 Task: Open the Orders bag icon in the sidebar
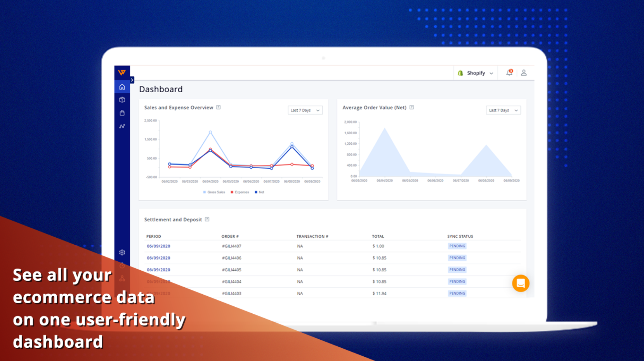[x=122, y=113]
